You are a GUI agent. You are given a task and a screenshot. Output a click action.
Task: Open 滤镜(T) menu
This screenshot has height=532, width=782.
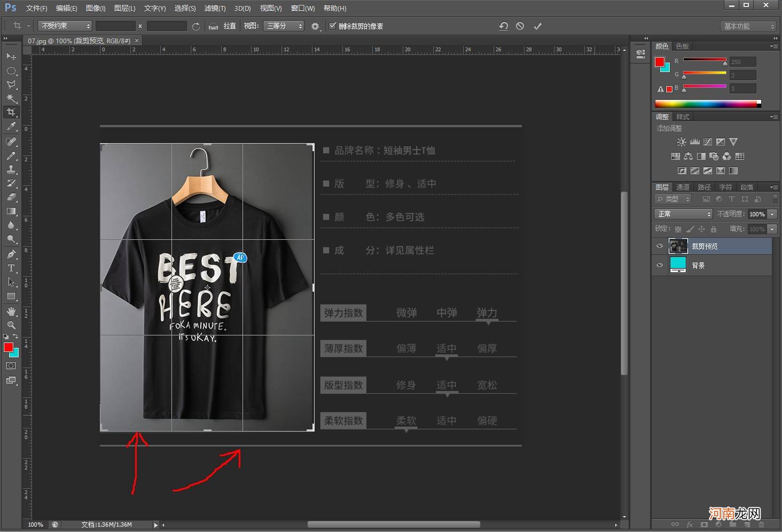pos(215,9)
